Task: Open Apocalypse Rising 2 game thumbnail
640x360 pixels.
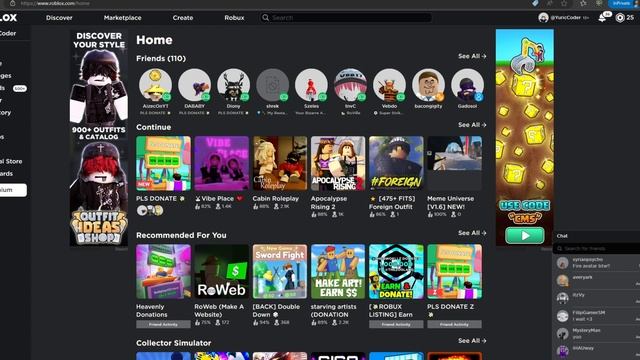Action: tap(338, 163)
